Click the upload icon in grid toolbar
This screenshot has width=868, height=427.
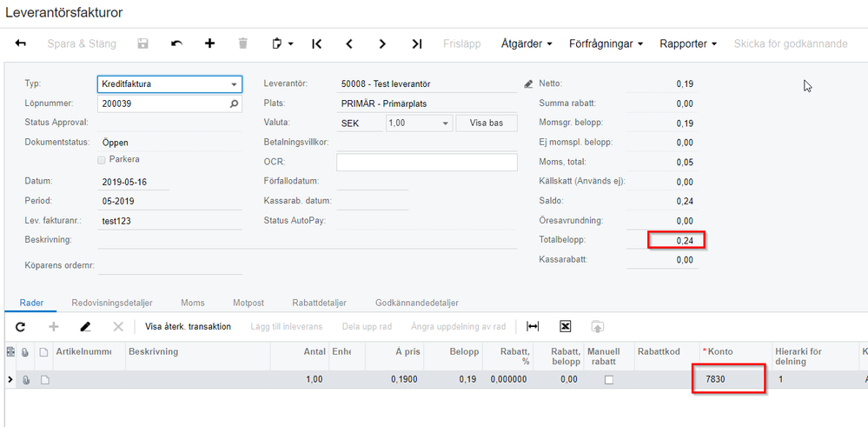click(x=597, y=327)
